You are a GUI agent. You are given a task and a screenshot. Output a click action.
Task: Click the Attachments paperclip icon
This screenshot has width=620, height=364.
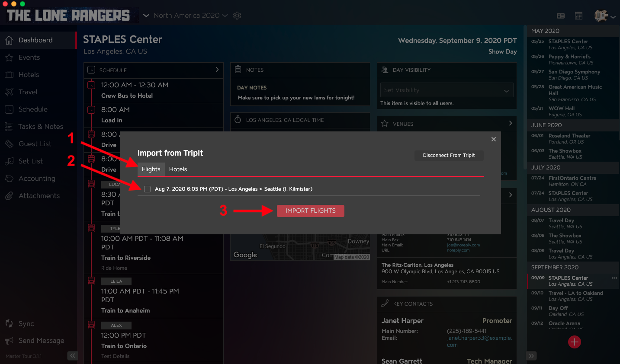9,196
